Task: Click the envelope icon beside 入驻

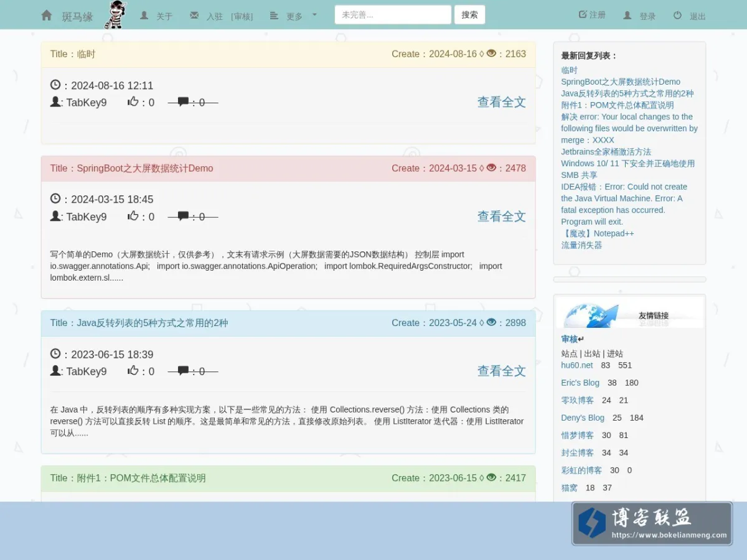Action: click(x=194, y=16)
